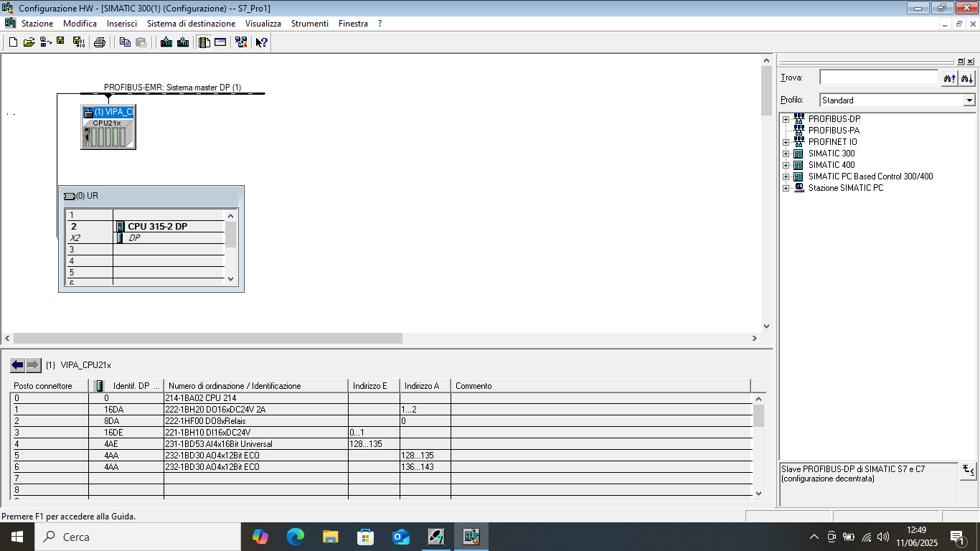Open Outlook from the taskbar

[401, 537]
